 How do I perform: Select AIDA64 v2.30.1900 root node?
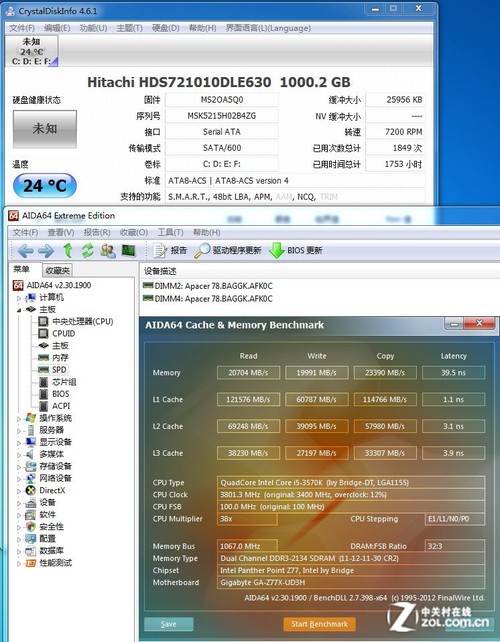point(52,285)
